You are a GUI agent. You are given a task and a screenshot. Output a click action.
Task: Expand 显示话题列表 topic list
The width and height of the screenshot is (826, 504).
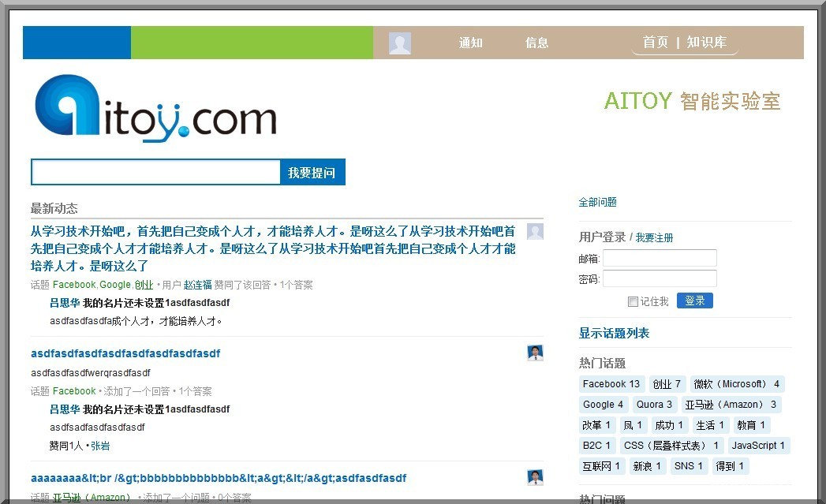614,334
